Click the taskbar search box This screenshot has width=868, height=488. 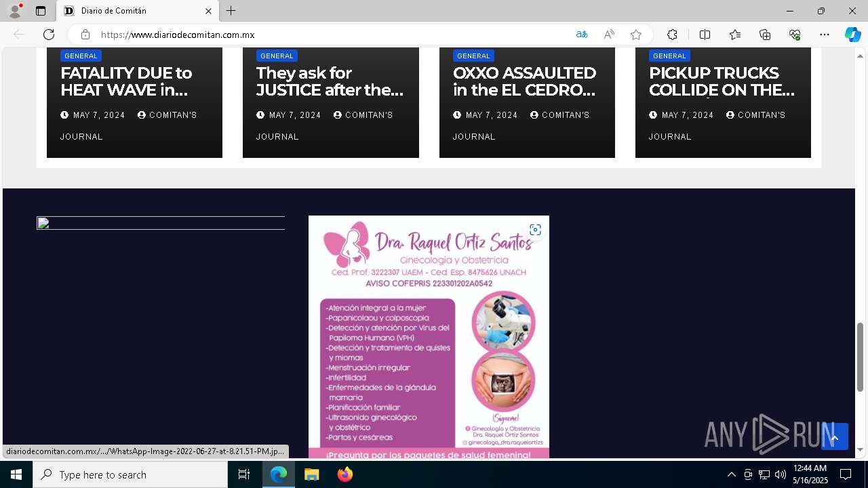[x=130, y=474]
